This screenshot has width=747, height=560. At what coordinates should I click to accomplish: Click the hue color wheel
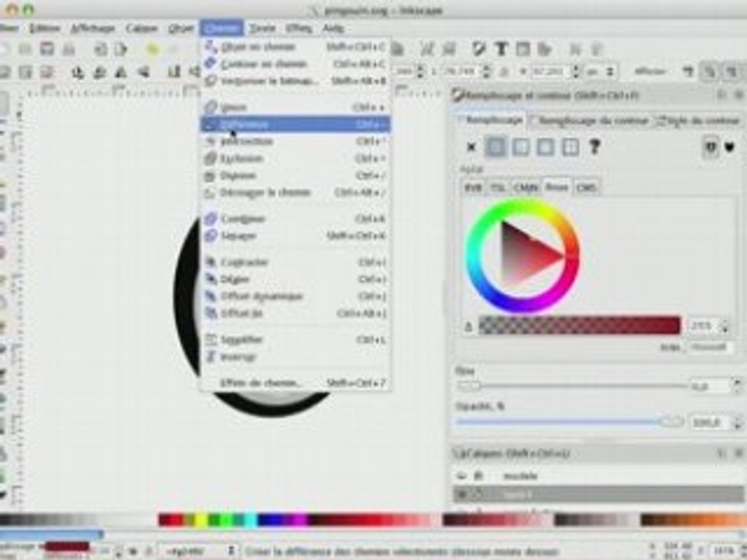[x=523, y=256]
